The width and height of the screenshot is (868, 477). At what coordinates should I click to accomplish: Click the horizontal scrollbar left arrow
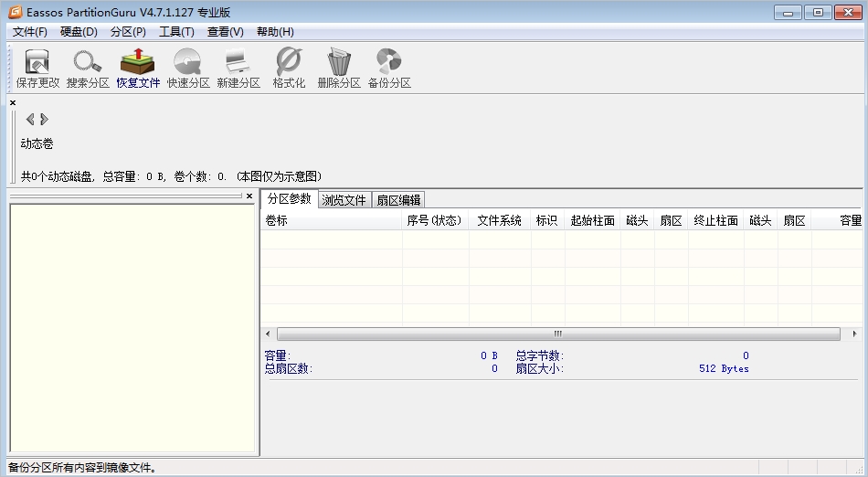(269, 334)
